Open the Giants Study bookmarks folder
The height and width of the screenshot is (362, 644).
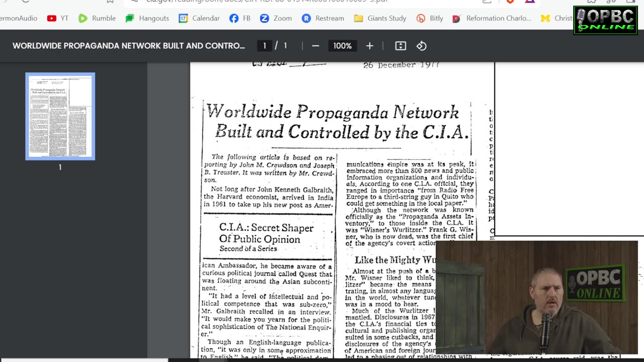pos(380,18)
